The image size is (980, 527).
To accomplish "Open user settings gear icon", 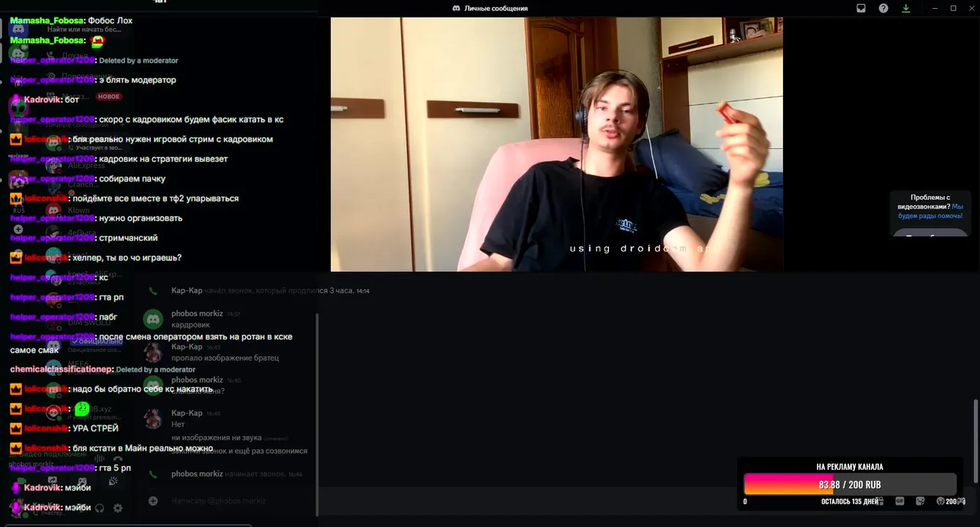I will click(118, 507).
